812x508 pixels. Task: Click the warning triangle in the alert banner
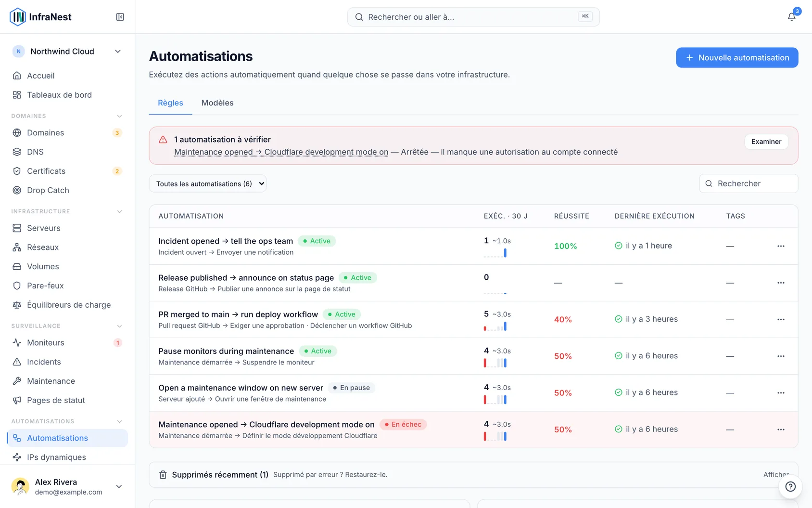point(163,140)
